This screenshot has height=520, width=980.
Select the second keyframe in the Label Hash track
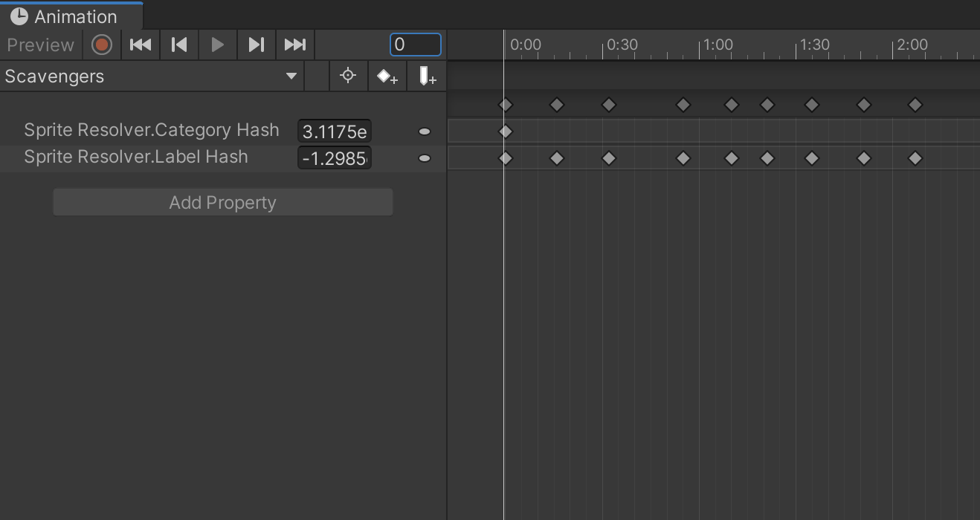coord(557,158)
